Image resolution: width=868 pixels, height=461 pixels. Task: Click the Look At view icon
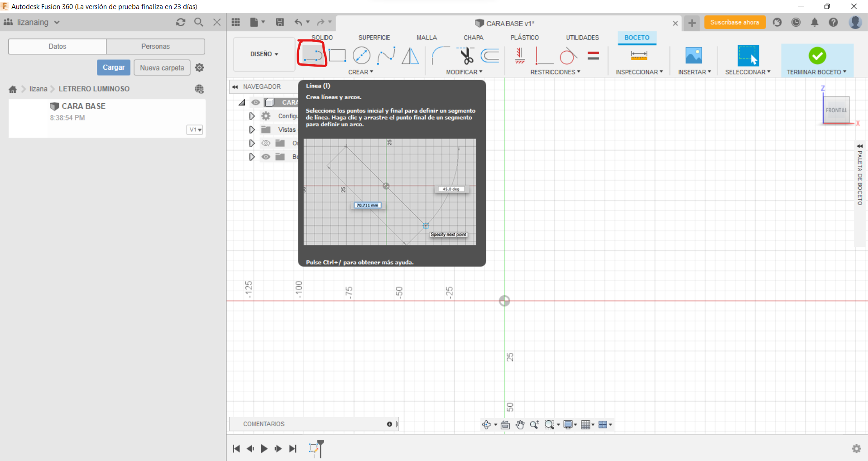(x=505, y=424)
